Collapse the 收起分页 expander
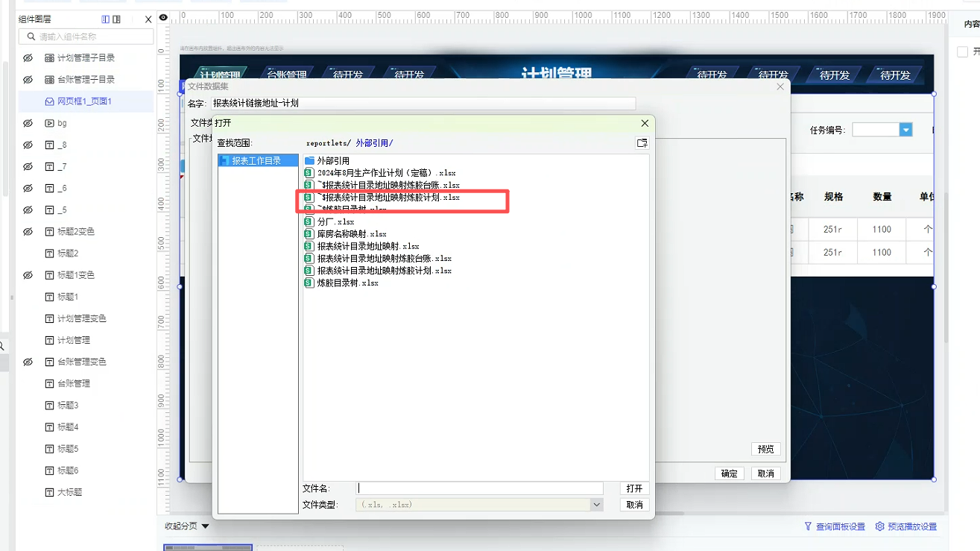The image size is (980, 551). (205, 526)
